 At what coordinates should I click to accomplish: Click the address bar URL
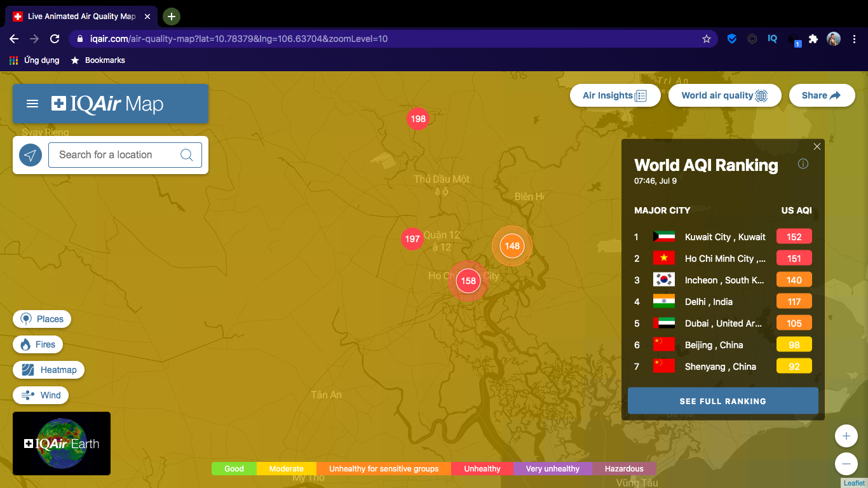(x=239, y=39)
